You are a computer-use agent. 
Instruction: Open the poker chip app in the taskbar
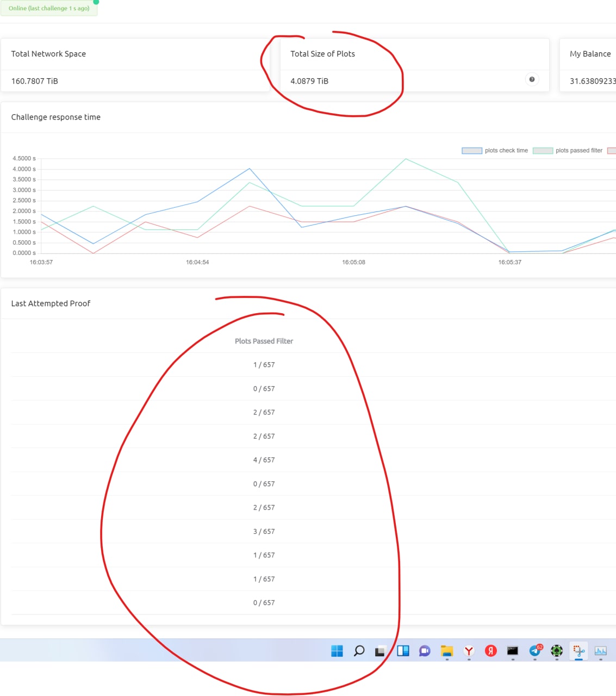click(x=557, y=651)
